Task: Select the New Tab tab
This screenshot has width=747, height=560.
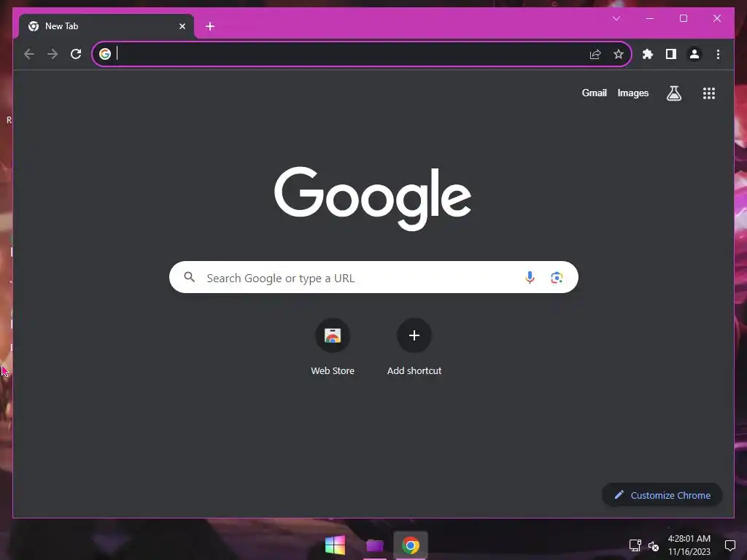Action: (107, 26)
